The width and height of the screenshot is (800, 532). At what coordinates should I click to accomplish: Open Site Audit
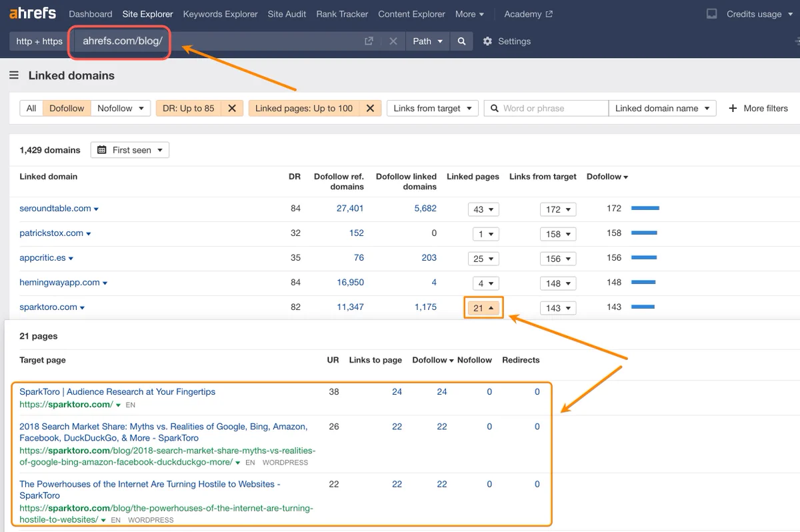click(x=287, y=13)
